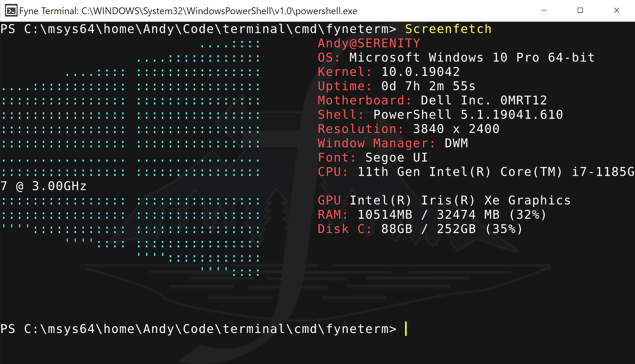The image size is (635, 364).
Task: Click the blinking yellow cursor at the prompt
Action: [x=406, y=328]
